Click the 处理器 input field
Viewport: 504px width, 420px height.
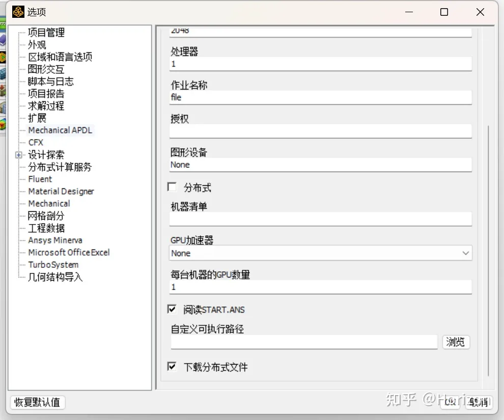320,64
